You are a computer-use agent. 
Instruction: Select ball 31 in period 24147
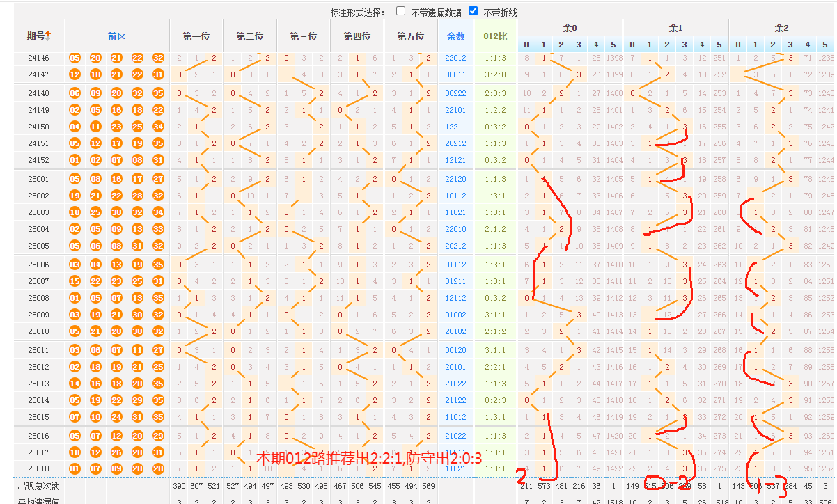click(158, 74)
